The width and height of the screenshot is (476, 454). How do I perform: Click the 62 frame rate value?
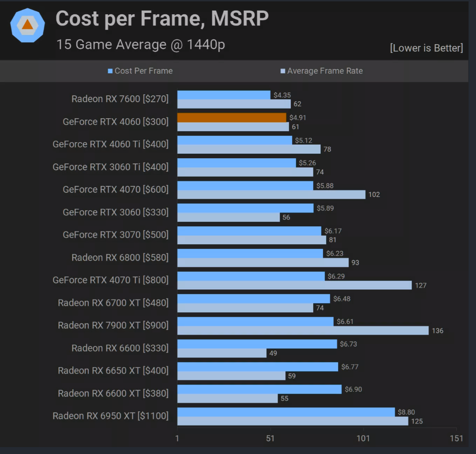click(297, 104)
